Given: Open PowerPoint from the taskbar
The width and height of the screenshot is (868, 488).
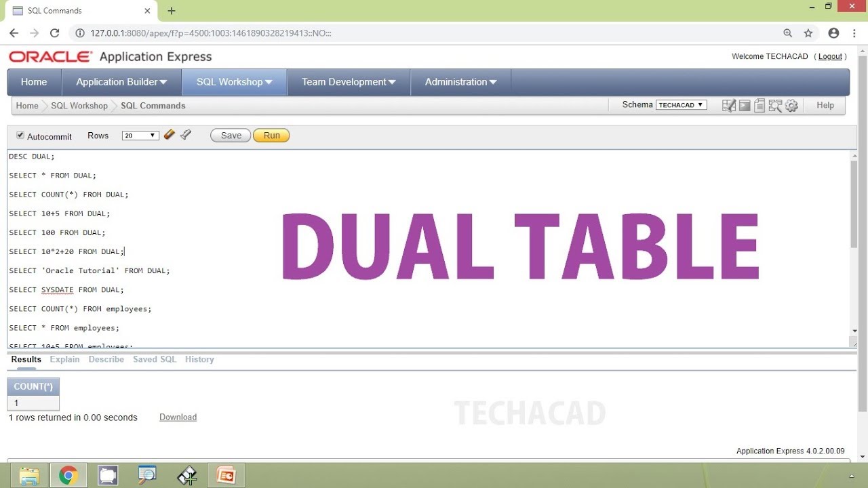Looking at the screenshot, I should point(225,475).
